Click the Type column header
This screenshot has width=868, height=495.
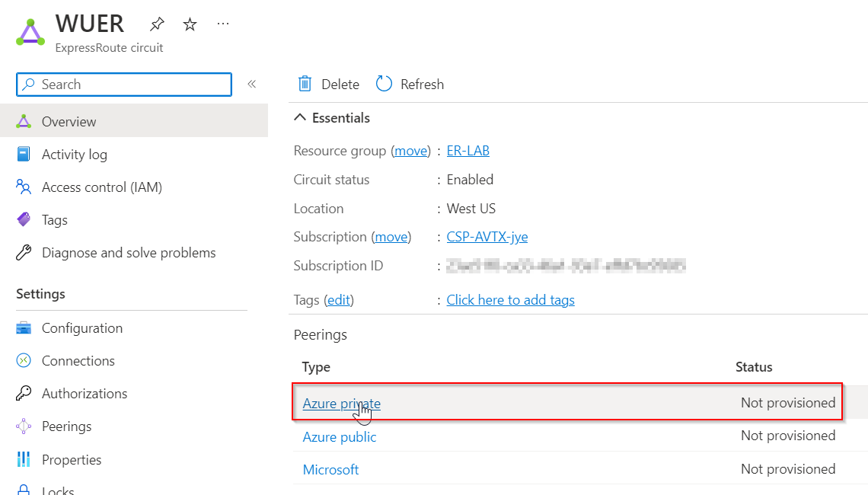316,367
